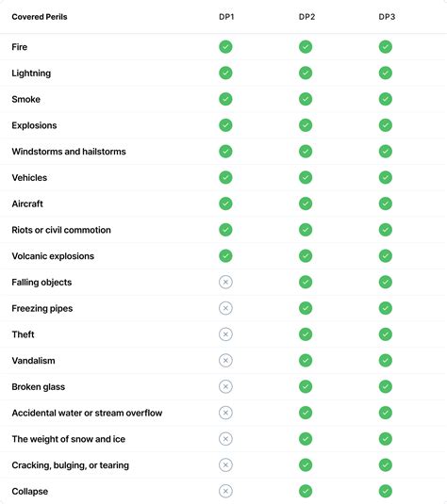Click the Covered Perils heading
This screenshot has height=504, width=447.
(40, 17)
